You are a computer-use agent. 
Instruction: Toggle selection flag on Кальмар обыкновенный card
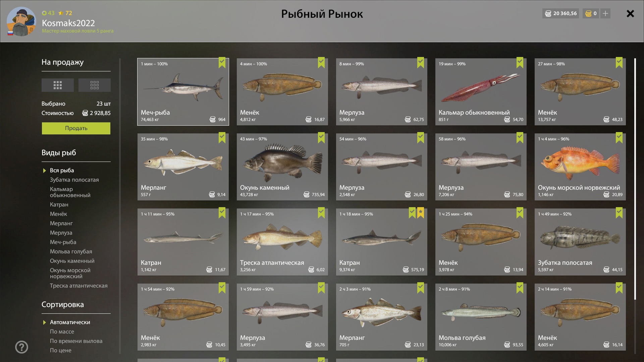[x=520, y=62]
